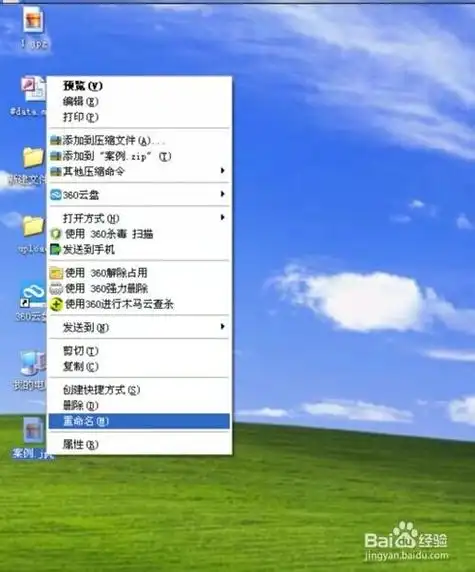Open the 360云盘 menu entry
Viewport: 475px width, 572px height.
pos(139,195)
